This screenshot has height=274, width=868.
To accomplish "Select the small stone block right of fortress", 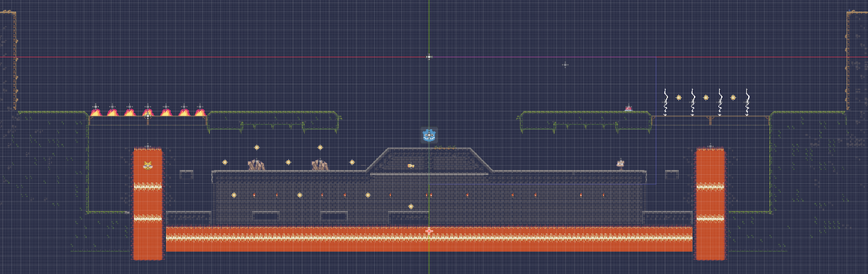I will pyautogui.click(x=672, y=174).
